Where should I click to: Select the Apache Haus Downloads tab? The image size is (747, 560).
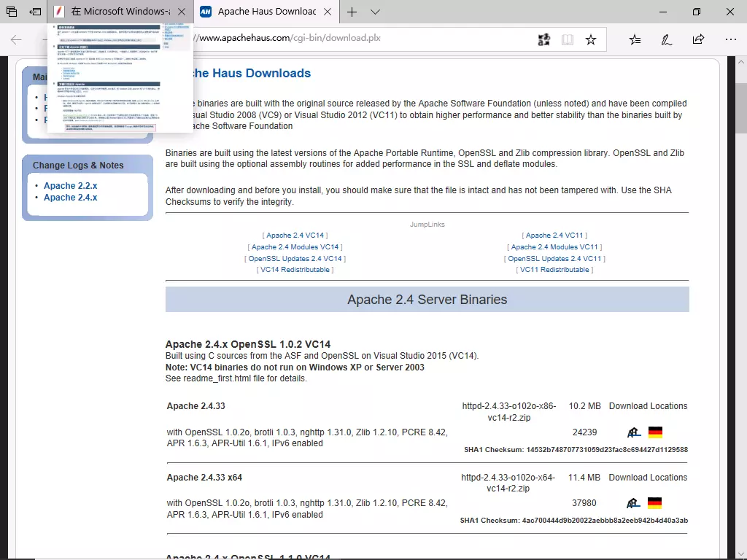(x=260, y=12)
